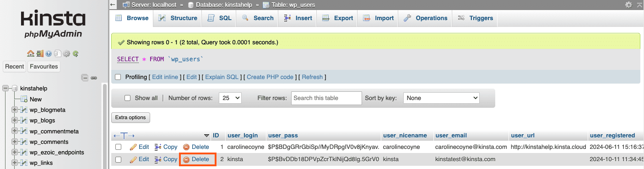Click the navigation panel vertical scrollbar

tap(105, 127)
